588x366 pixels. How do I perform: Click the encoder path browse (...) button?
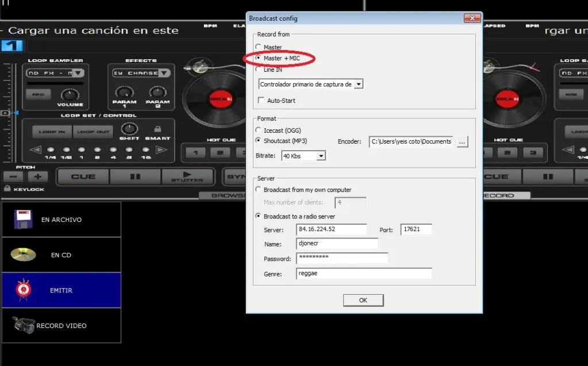click(462, 142)
